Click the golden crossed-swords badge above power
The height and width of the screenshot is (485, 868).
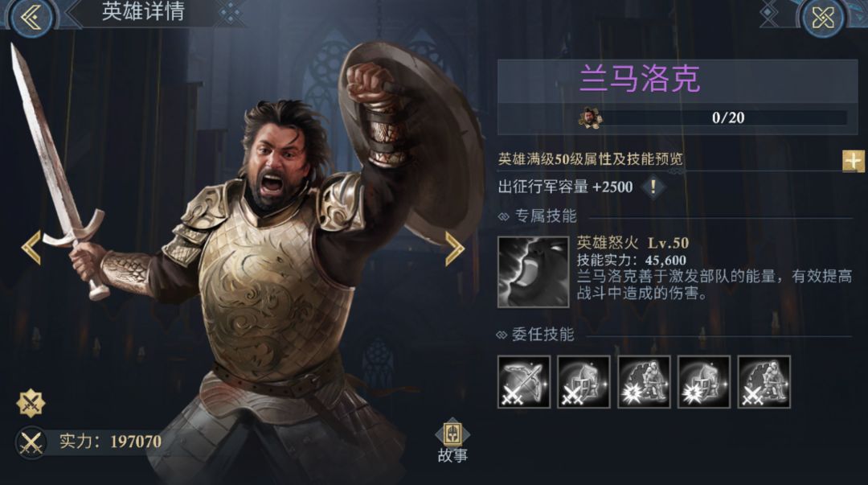click(31, 403)
